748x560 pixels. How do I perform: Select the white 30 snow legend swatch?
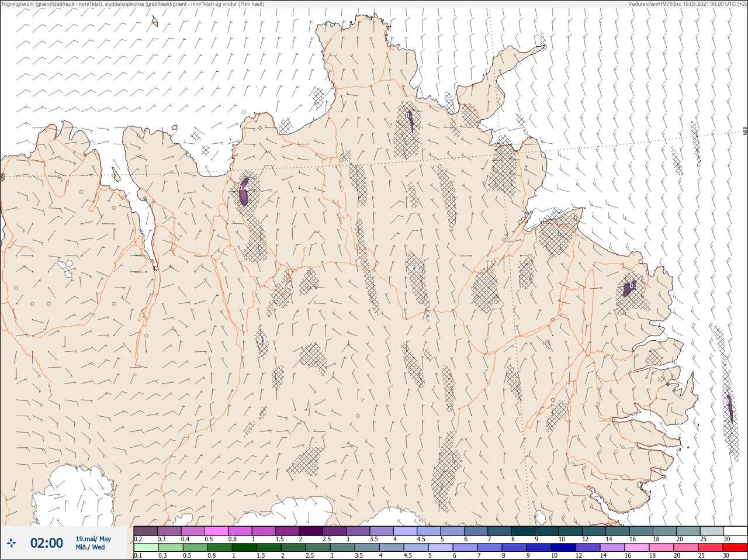pyautogui.click(x=736, y=531)
